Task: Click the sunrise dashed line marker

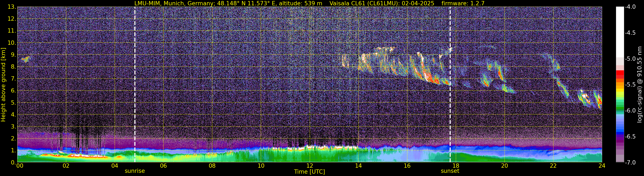Action: click(x=135, y=85)
